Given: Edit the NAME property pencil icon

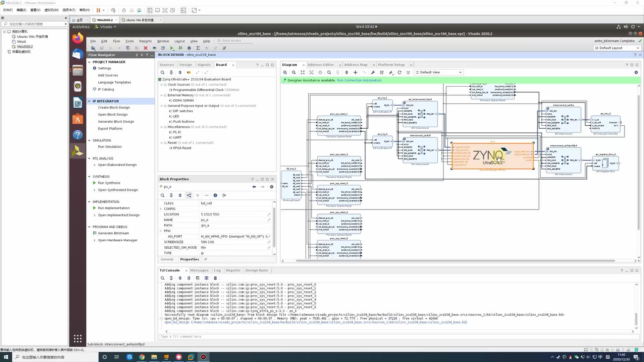Looking at the screenshot, I should [269, 220].
